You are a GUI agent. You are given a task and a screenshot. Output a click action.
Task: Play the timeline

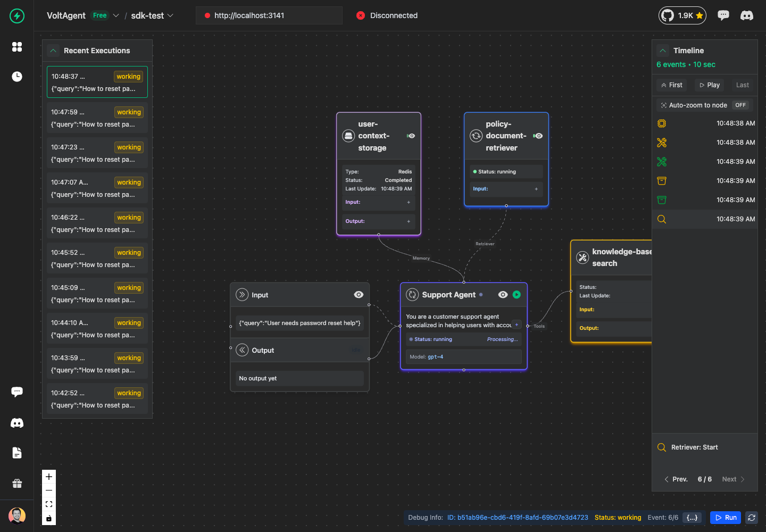pos(710,85)
